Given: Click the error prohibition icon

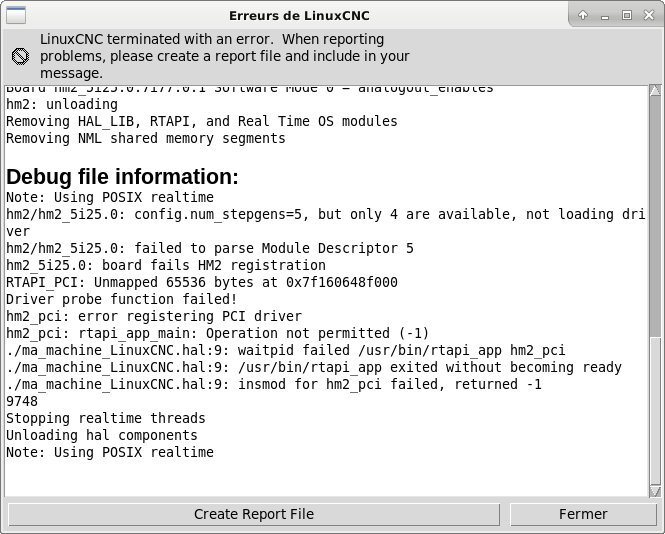Looking at the screenshot, I should [x=20, y=56].
